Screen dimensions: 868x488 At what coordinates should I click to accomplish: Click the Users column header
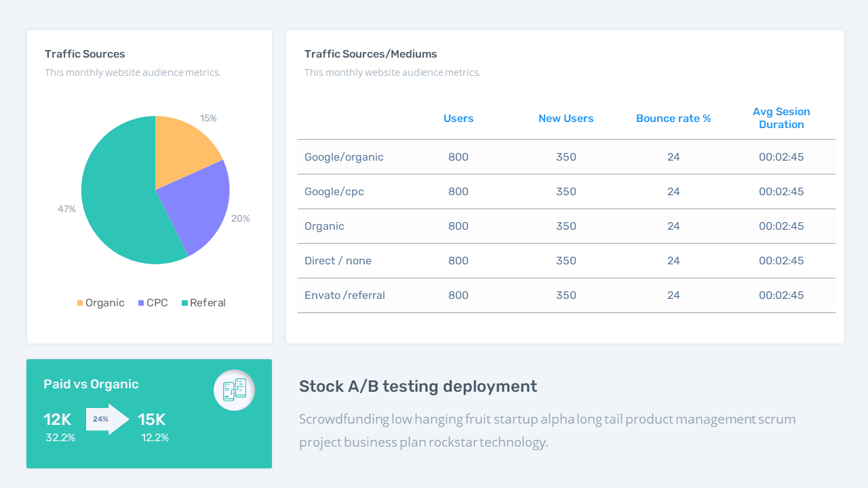(x=458, y=119)
